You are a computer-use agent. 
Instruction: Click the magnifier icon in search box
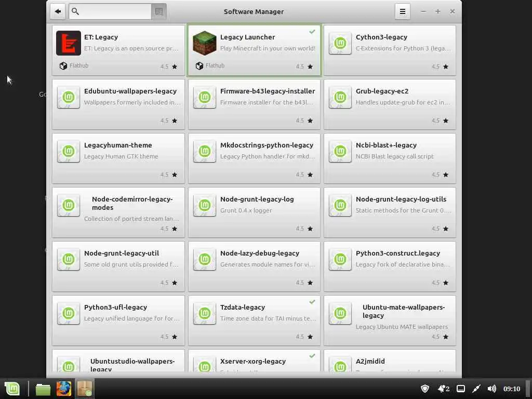tap(75, 11)
